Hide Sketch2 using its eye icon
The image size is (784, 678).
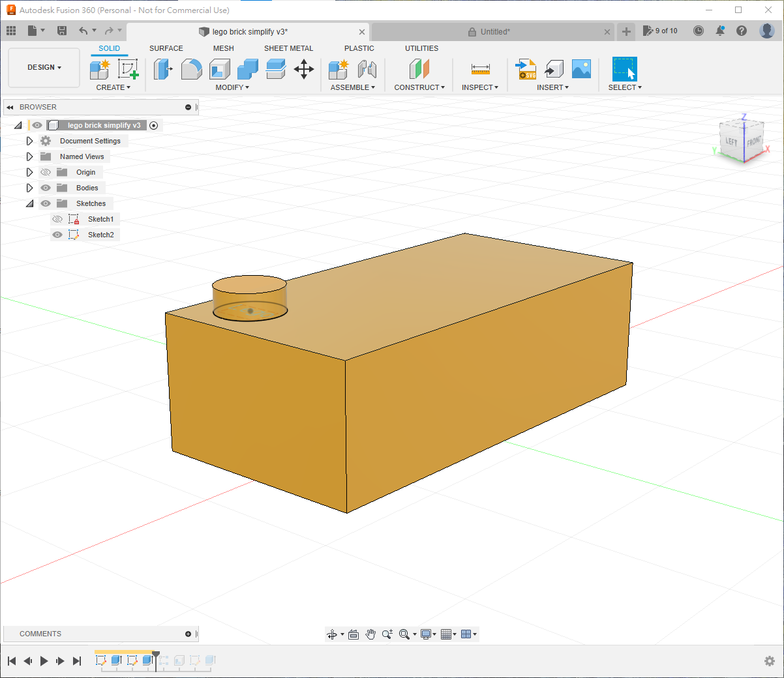(x=57, y=235)
